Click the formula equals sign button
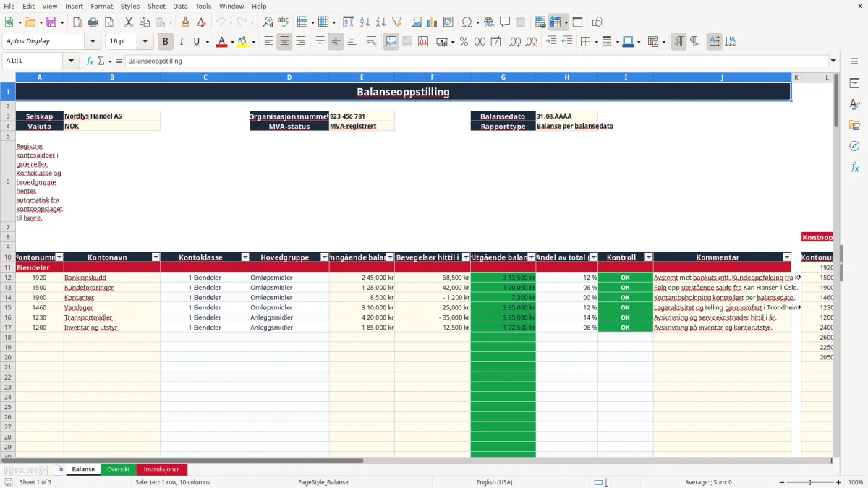The width and height of the screenshot is (868, 488). 119,61
